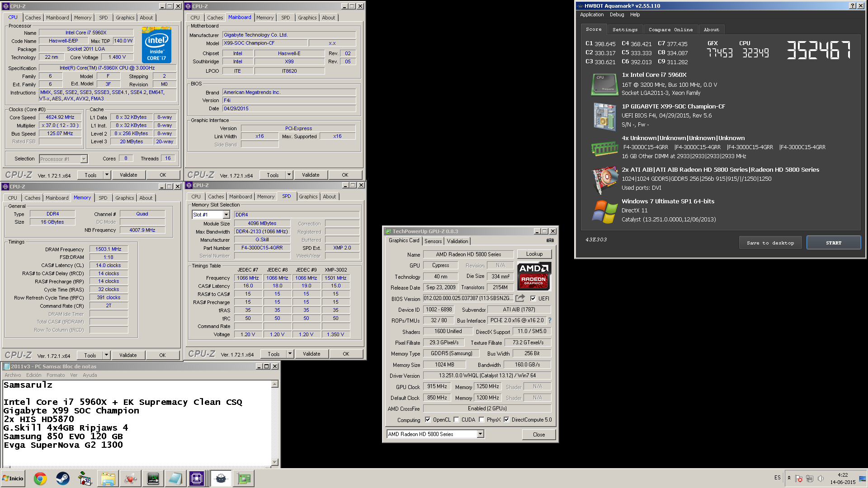This screenshot has height=488, width=868.
Task: Switch to CPU-Z via purple chip taskbar icon
Action: pyautogui.click(x=197, y=479)
